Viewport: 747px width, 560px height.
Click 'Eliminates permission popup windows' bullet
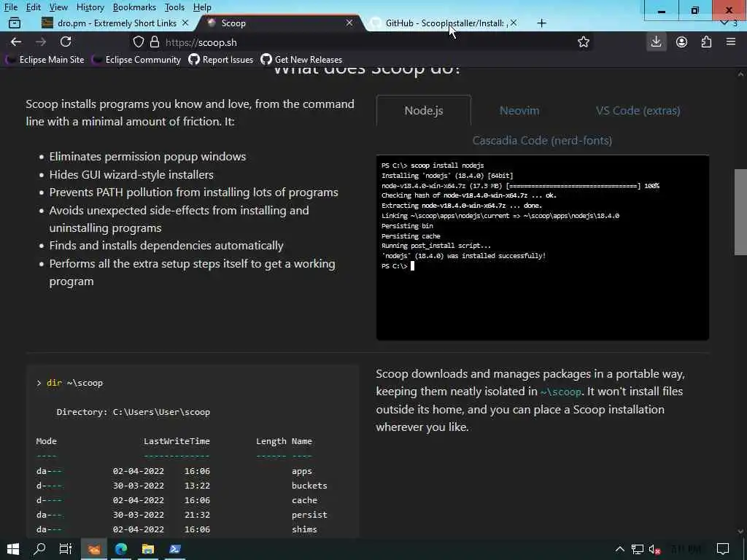(147, 157)
